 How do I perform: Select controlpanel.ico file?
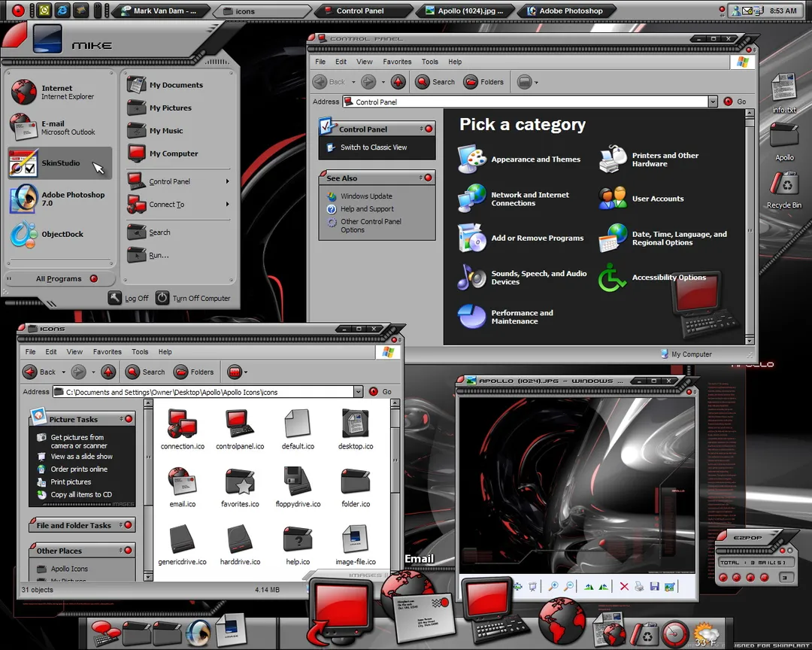coord(240,429)
